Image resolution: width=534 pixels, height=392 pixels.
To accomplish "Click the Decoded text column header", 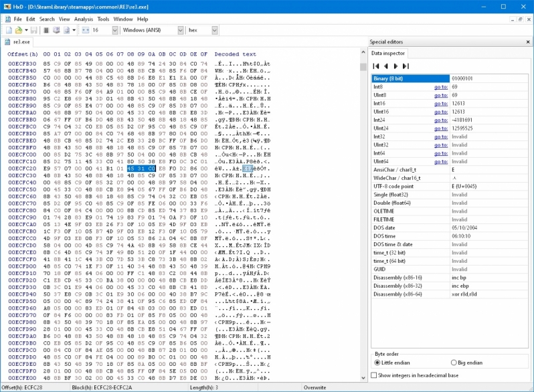I will coord(236,54).
